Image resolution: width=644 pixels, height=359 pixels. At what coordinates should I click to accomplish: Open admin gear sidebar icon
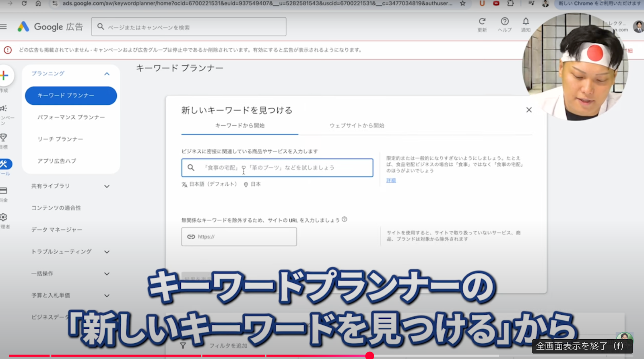point(4,217)
